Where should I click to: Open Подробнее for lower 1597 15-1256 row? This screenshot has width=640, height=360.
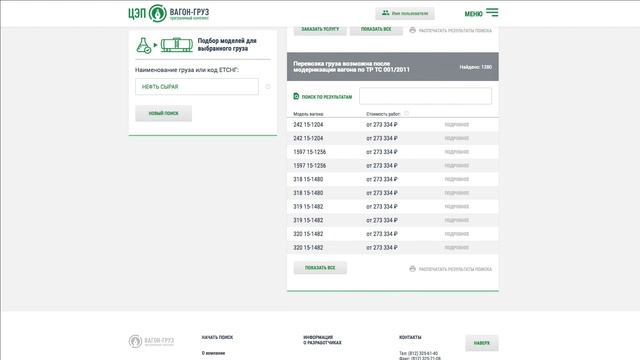pos(457,166)
